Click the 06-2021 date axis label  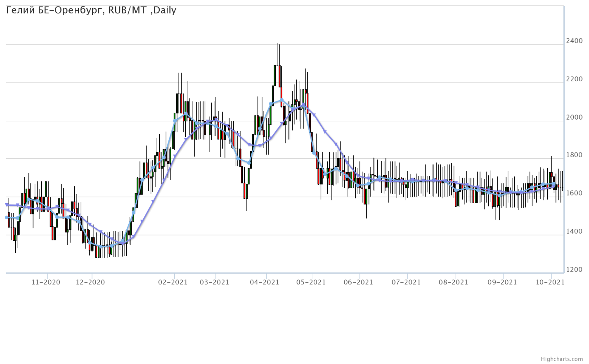coord(359,282)
